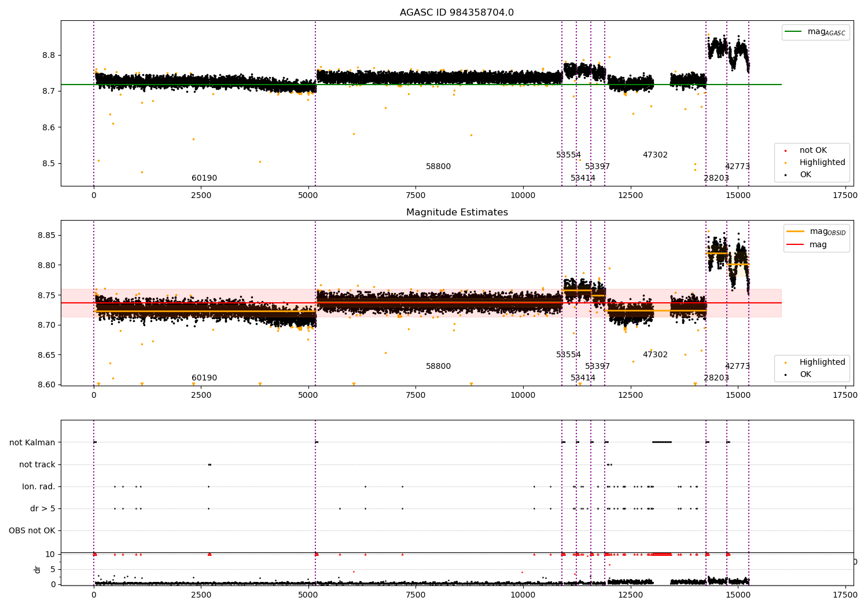This screenshot has width=868, height=608.
Task: Click the 5 tick on the dr axis
Action: (x=53, y=569)
